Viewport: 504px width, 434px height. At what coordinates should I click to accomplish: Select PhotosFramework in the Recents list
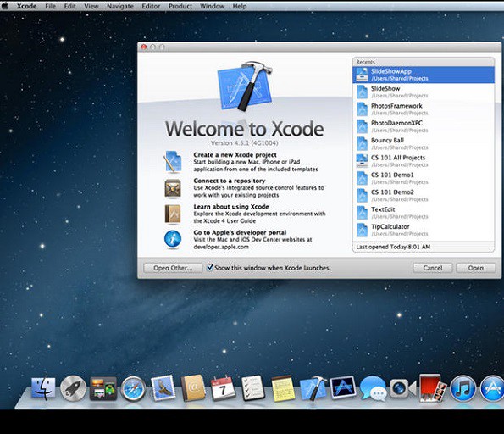point(424,109)
